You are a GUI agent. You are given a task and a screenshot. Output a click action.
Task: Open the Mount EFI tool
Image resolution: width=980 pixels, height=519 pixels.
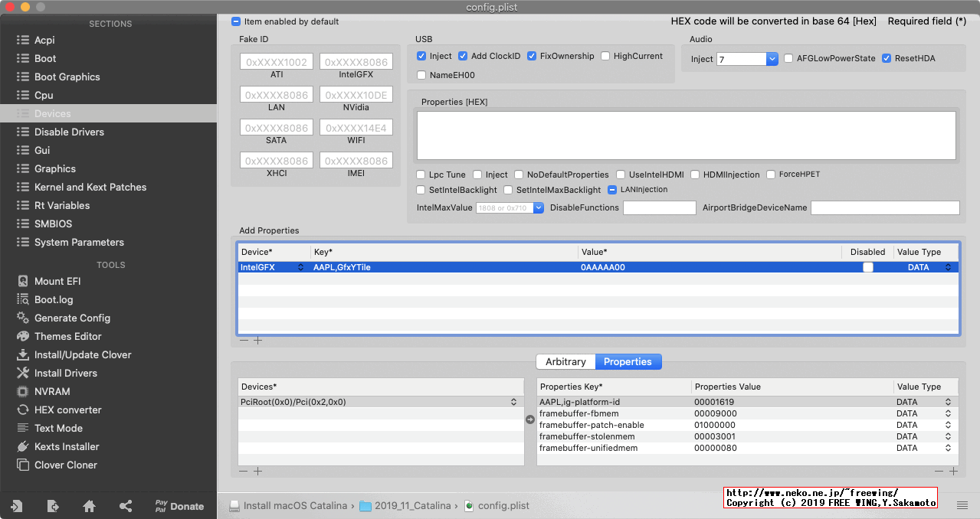tap(59, 281)
